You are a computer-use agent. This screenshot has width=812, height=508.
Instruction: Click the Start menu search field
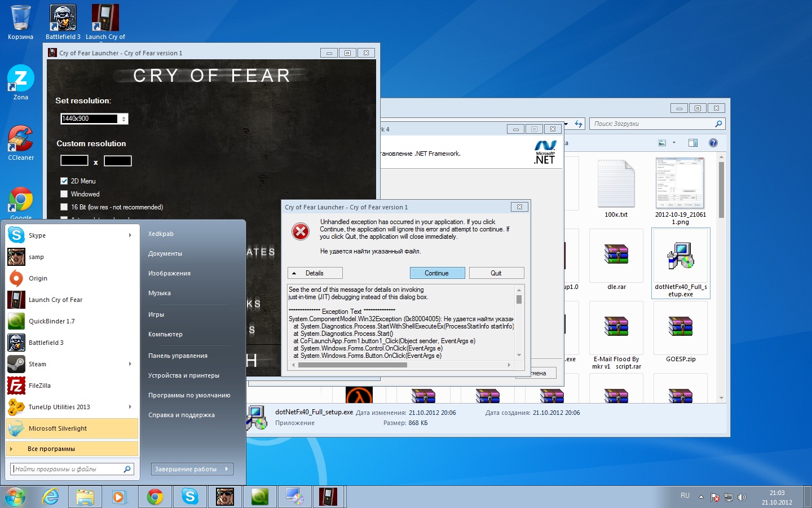tap(72, 469)
